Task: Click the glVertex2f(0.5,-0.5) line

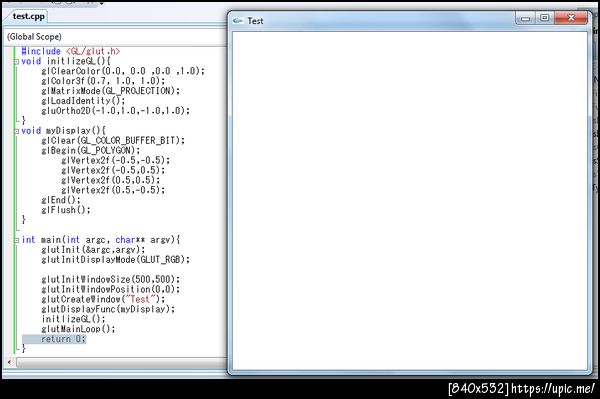Action: pos(113,191)
